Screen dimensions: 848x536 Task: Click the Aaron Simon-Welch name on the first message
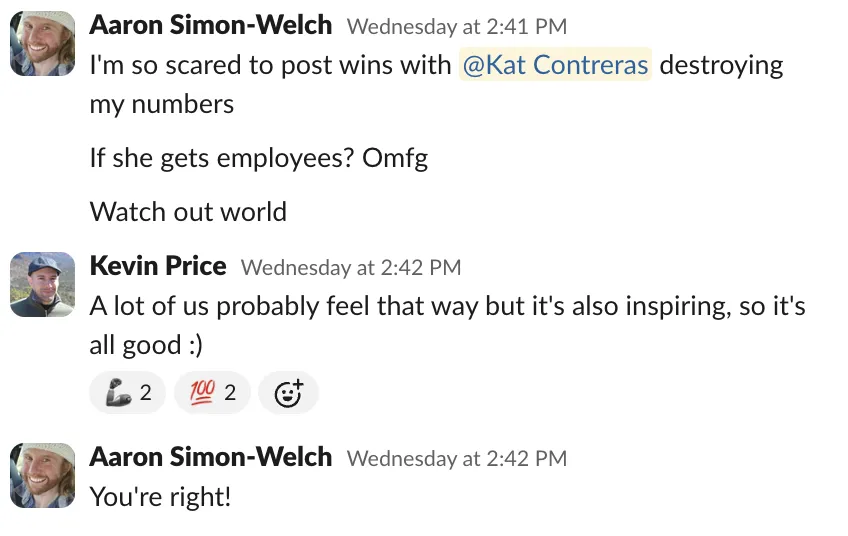(x=210, y=26)
